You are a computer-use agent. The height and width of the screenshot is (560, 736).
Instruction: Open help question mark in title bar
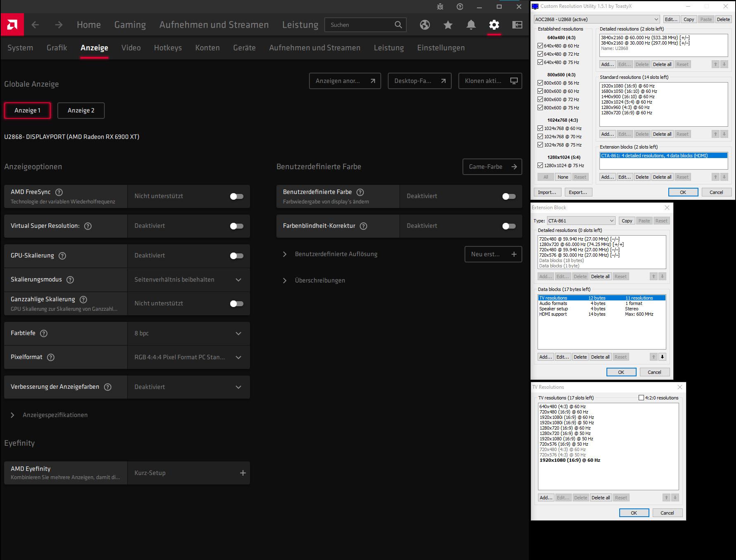click(460, 7)
